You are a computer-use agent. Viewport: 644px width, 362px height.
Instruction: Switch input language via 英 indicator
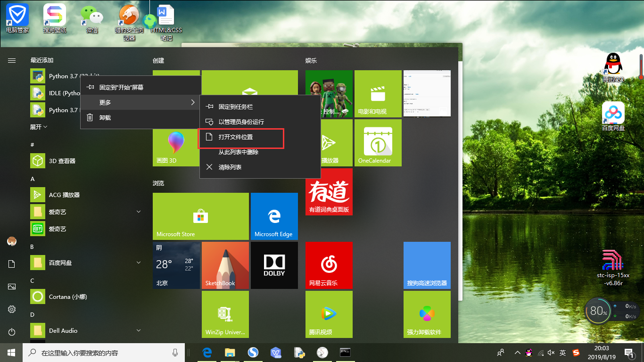(x=562, y=353)
